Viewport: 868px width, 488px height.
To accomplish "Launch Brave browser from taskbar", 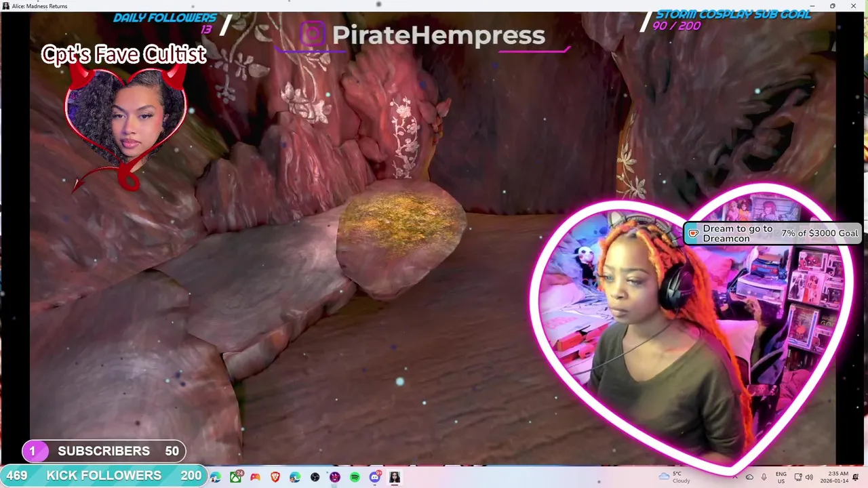I will point(275,477).
